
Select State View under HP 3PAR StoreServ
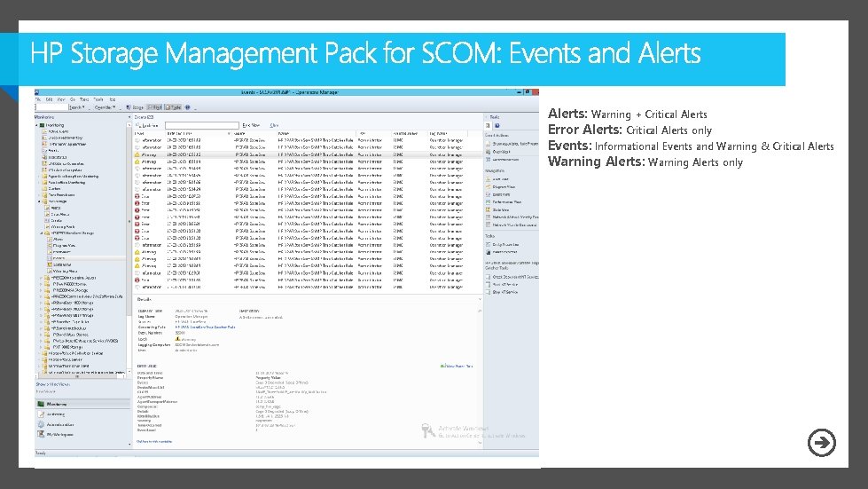point(62,264)
